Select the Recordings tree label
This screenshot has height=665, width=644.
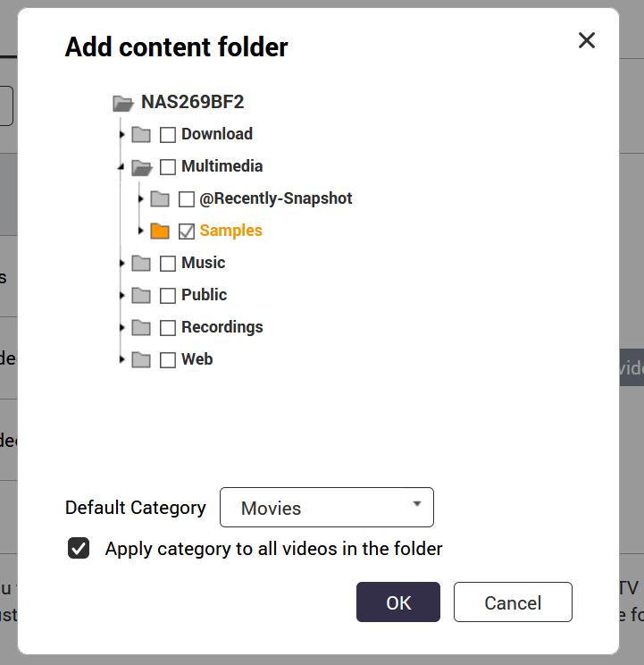(222, 327)
